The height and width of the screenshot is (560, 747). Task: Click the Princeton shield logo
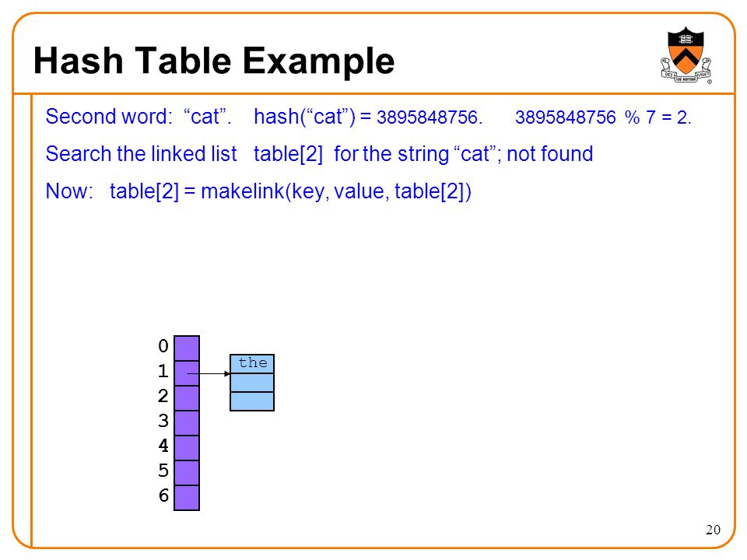click(x=686, y=55)
